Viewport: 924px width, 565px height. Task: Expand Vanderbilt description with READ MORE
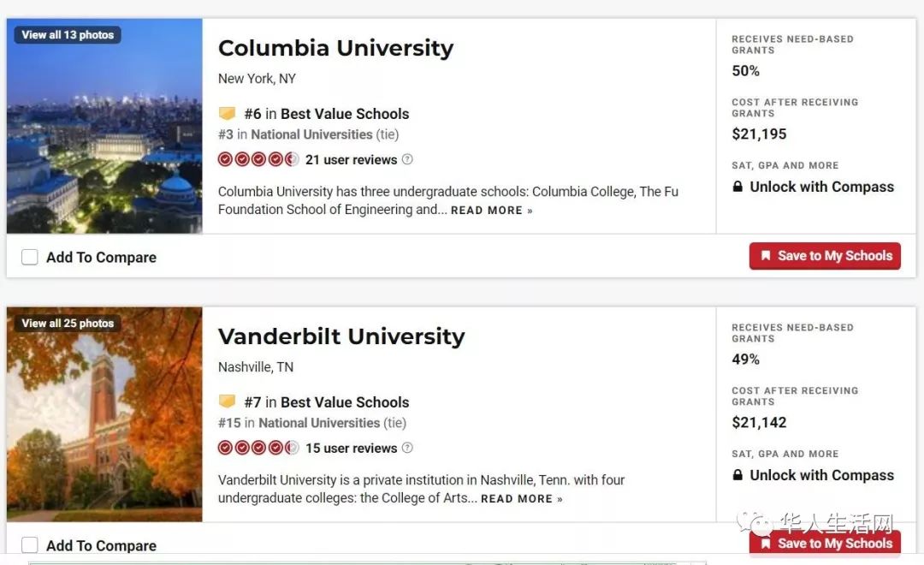522,499
